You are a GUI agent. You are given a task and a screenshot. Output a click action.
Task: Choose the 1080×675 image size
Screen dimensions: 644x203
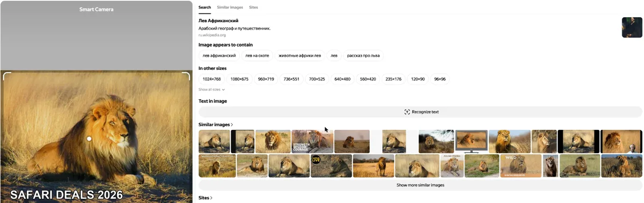(x=239, y=79)
